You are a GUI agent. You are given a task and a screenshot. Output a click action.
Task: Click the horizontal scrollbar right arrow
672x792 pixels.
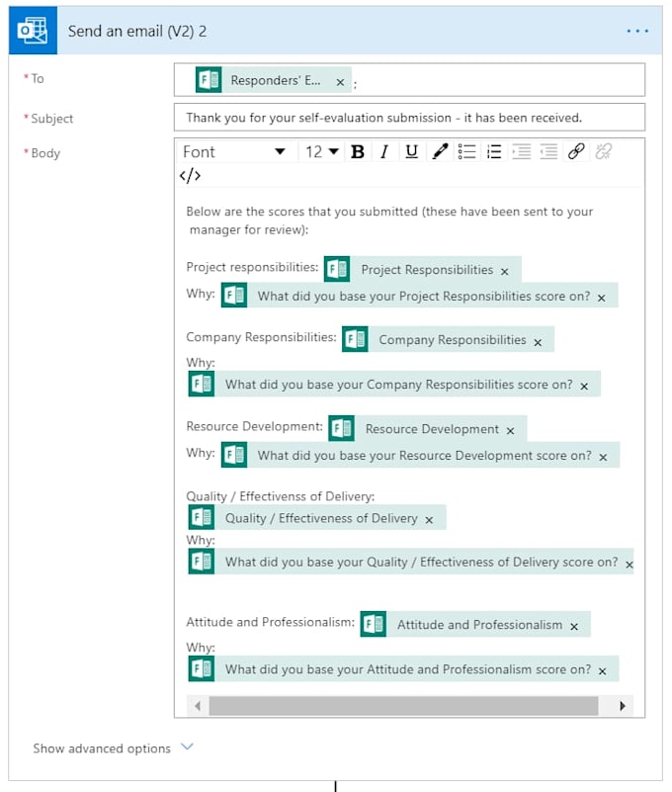(623, 706)
